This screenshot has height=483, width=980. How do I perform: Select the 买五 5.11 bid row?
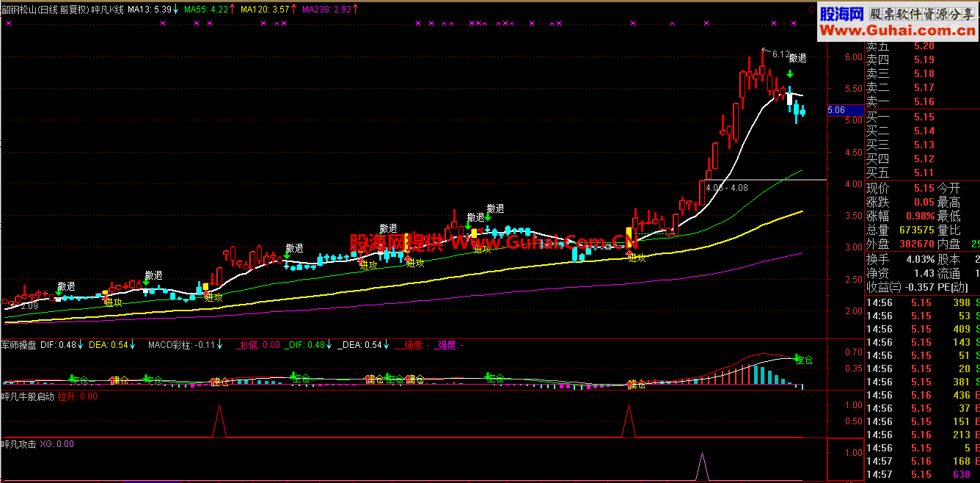pos(922,172)
